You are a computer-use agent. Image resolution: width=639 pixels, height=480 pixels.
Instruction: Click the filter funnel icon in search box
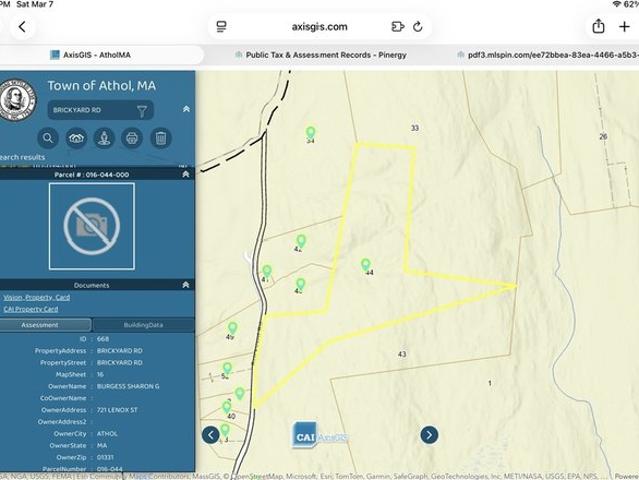point(142,111)
